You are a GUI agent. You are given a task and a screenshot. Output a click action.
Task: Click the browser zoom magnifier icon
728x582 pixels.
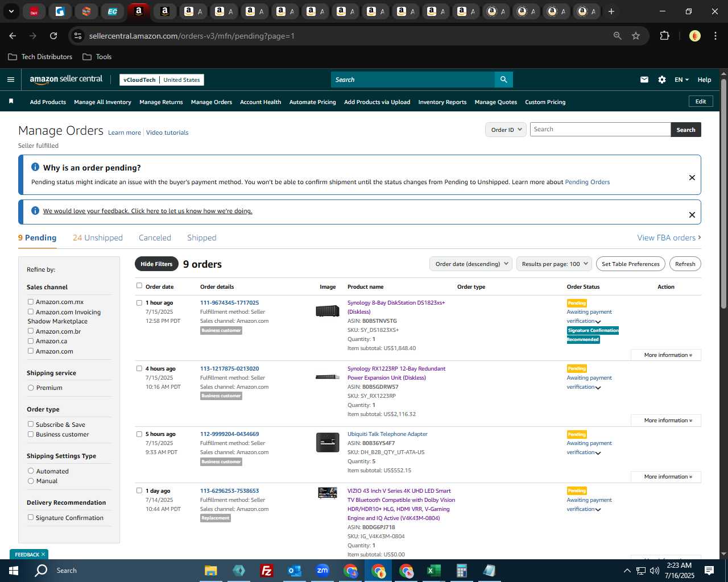click(617, 36)
